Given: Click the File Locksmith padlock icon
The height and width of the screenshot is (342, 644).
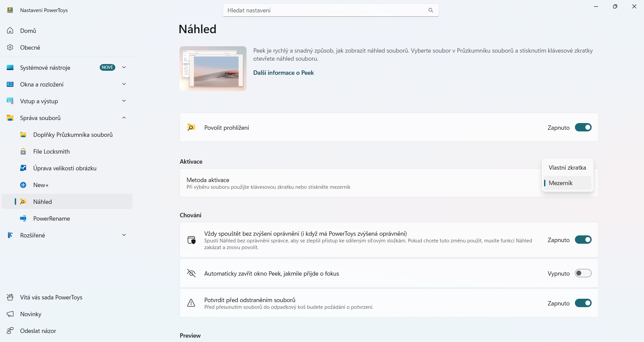Looking at the screenshot, I should point(23,152).
